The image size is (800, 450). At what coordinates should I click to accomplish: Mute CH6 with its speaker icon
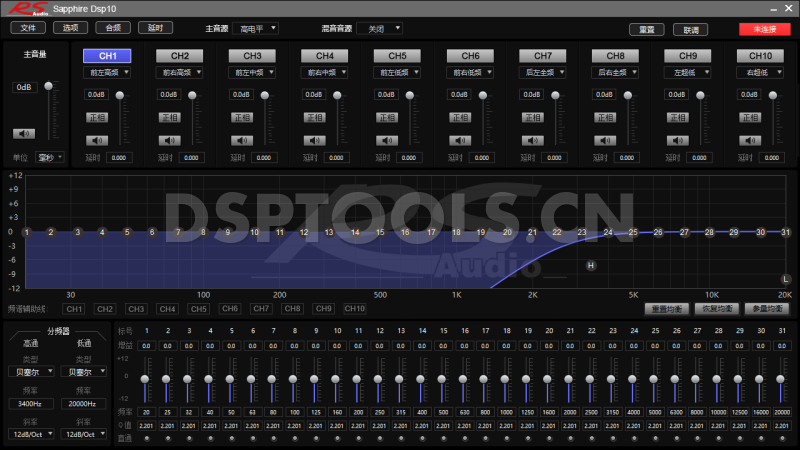pos(460,140)
